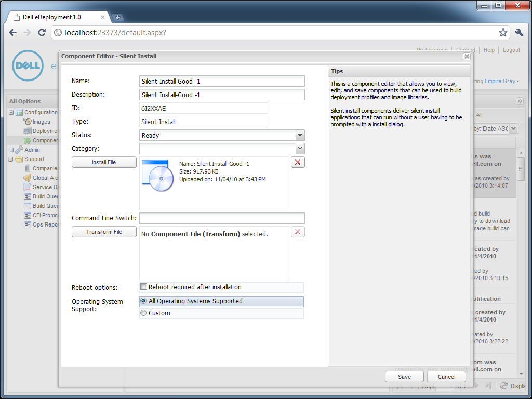Open the Empire Gray theme dropdown
The height and width of the screenshot is (399, 532).
502,81
